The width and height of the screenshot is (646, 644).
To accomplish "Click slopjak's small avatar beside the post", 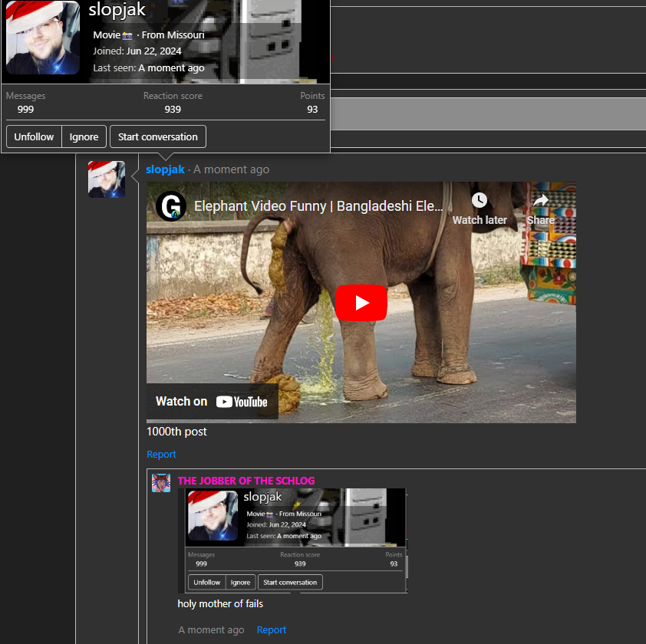I will point(107,179).
